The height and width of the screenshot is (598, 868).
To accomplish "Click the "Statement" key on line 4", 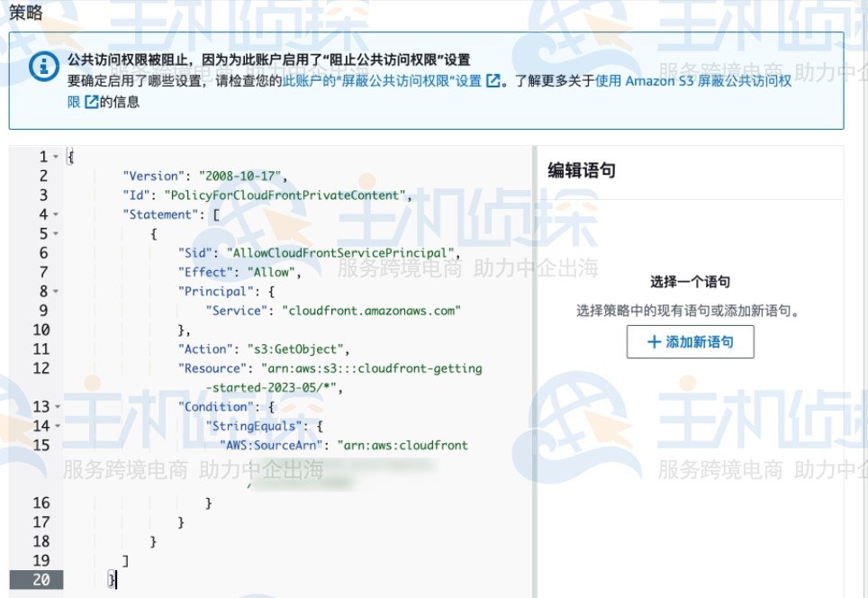I will [160, 215].
